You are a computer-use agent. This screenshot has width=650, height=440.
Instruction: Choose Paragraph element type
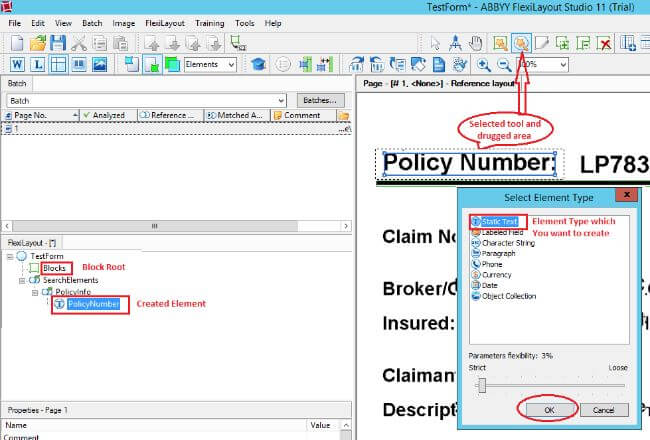click(498, 253)
